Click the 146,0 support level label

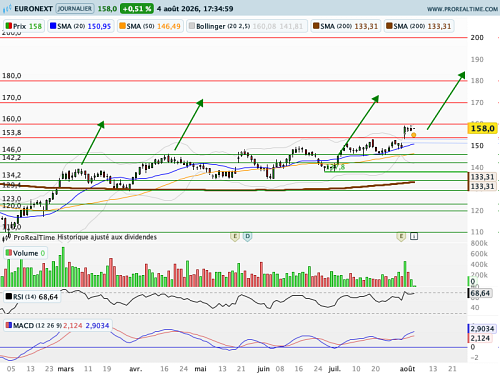click(x=12, y=149)
